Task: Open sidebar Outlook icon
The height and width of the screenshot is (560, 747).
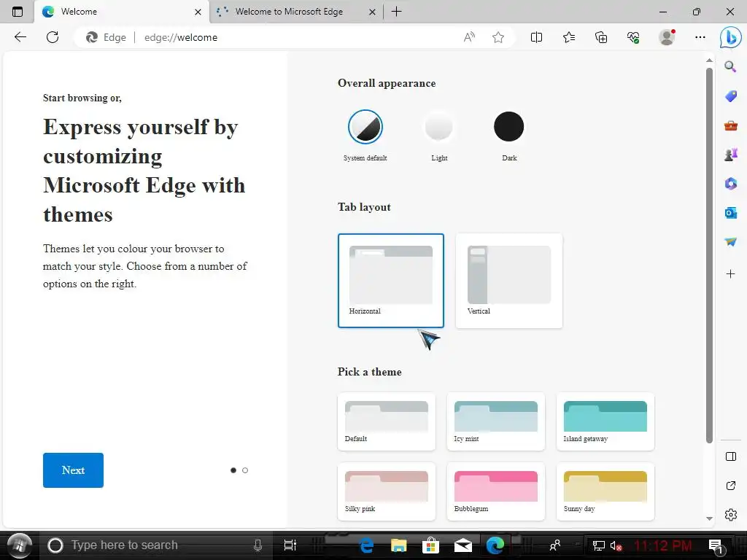Action: click(730, 213)
